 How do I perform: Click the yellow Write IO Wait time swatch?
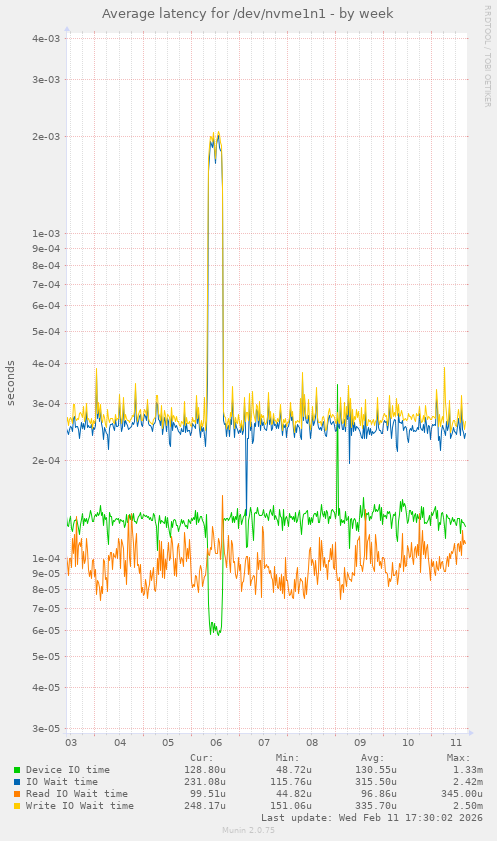[17, 806]
